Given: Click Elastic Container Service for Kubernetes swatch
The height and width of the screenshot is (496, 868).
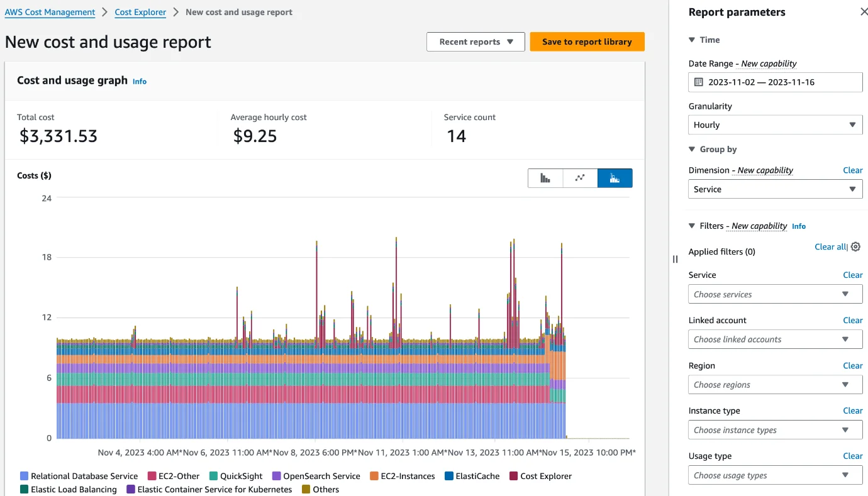Looking at the screenshot, I should pos(131,490).
